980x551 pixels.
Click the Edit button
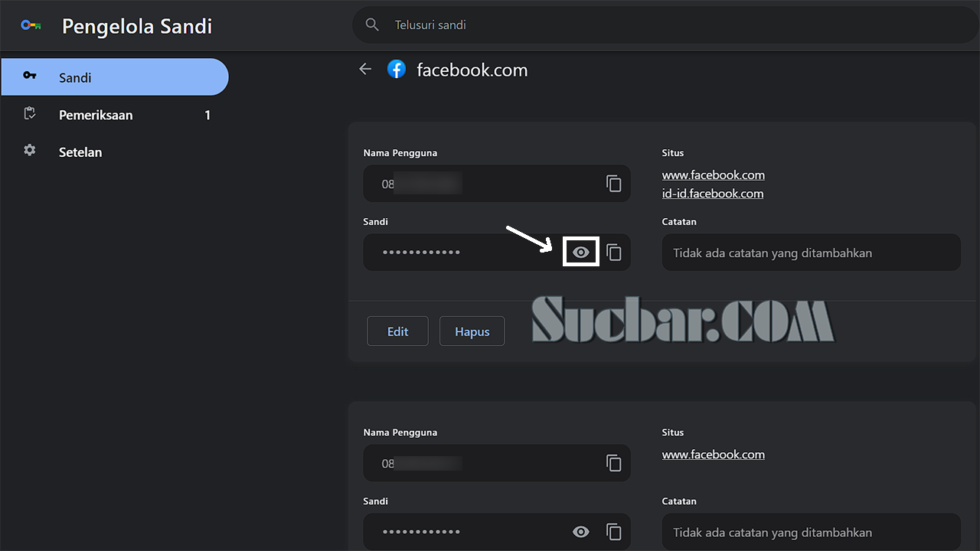pos(397,331)
